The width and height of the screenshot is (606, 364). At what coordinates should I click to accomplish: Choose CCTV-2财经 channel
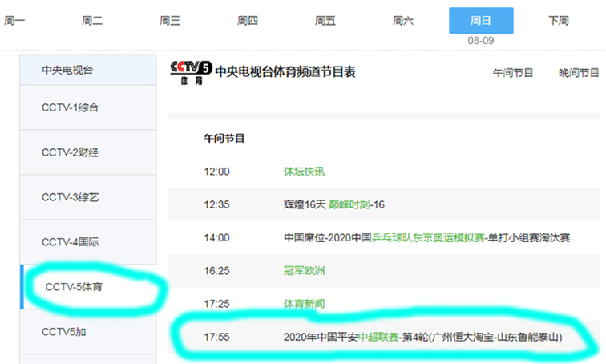tap(88, 152)
